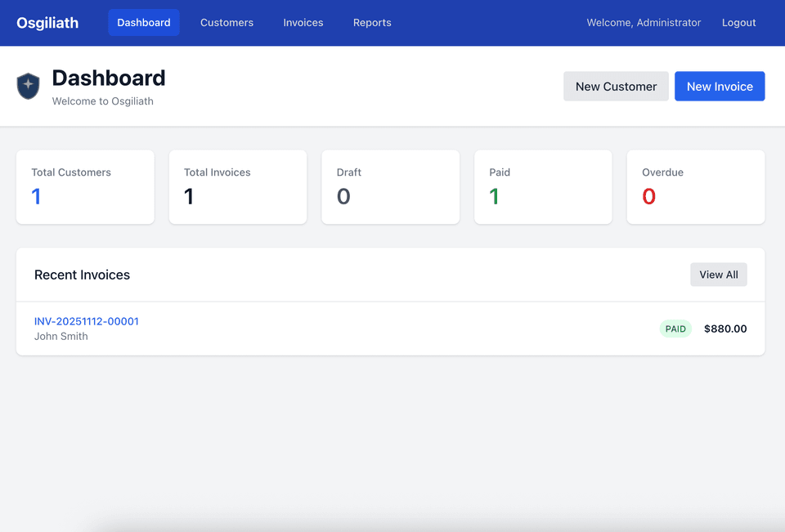Click View All recent invoices
Screen dimensions: 785x532
[x=718, y=275]
